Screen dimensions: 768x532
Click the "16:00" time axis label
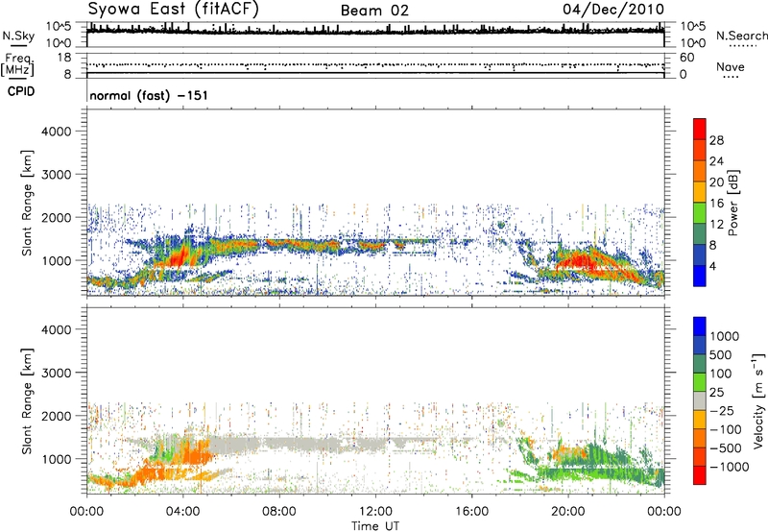pyautogui.click(x=471, y=512)
